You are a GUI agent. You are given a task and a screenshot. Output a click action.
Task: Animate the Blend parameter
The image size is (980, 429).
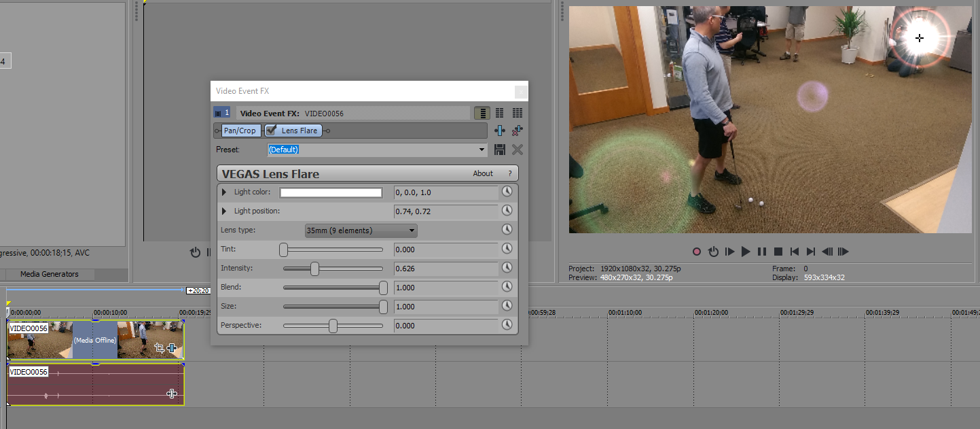[x=507, y=287]
